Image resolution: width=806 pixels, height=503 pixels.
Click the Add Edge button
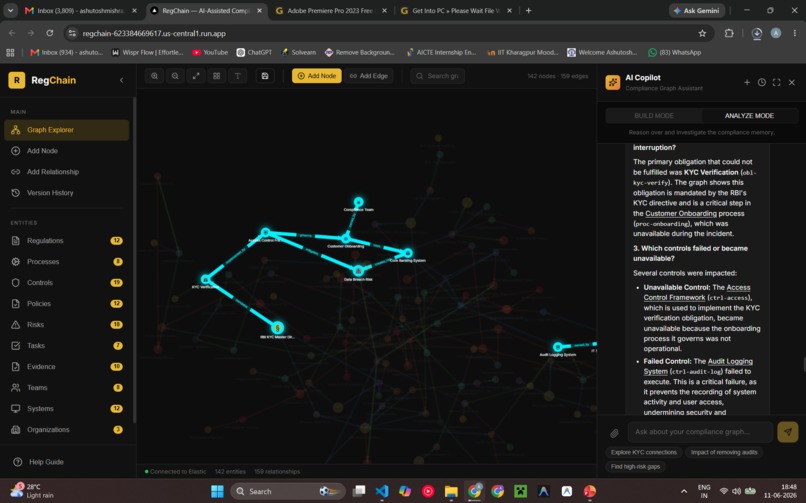click(x=369, y=76)
